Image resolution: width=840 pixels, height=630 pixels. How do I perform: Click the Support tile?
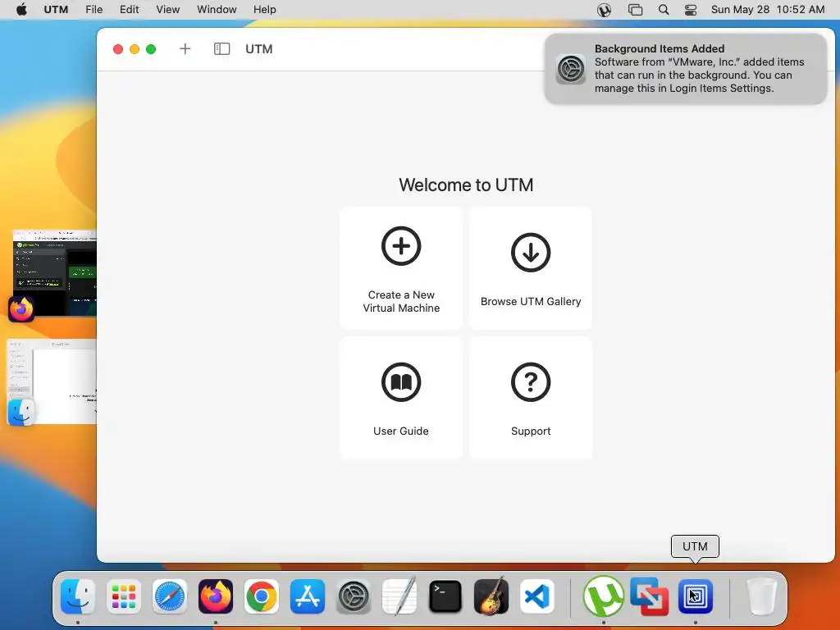531,398
